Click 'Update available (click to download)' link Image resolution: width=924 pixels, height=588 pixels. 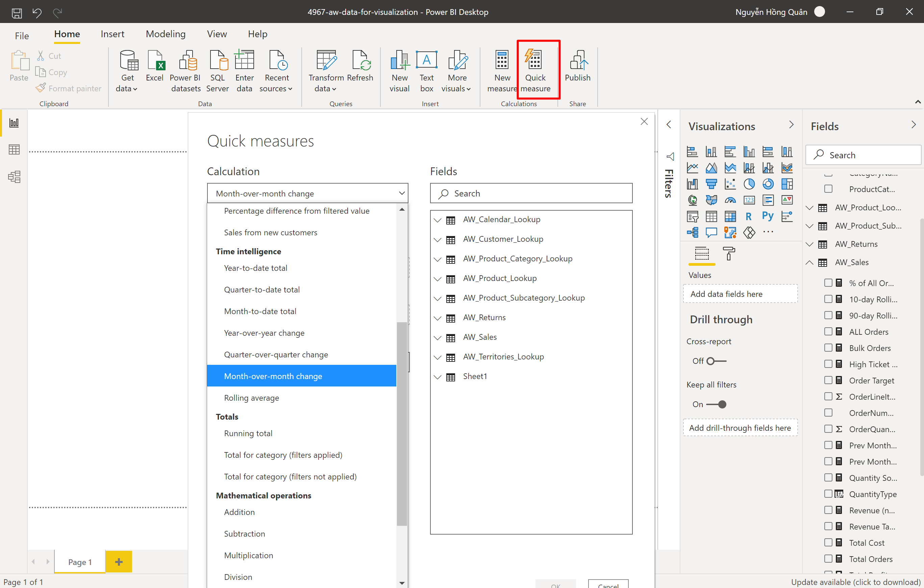coord(855,582)
